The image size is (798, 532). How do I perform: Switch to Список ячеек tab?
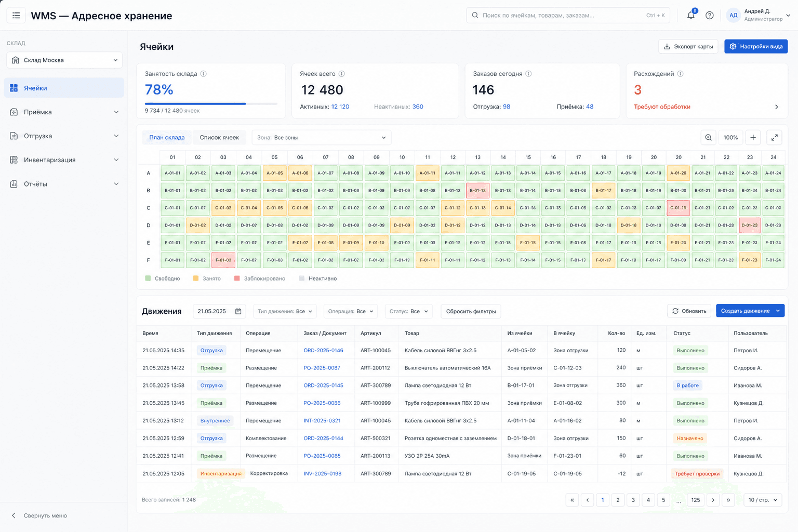[x=219, y=138]
